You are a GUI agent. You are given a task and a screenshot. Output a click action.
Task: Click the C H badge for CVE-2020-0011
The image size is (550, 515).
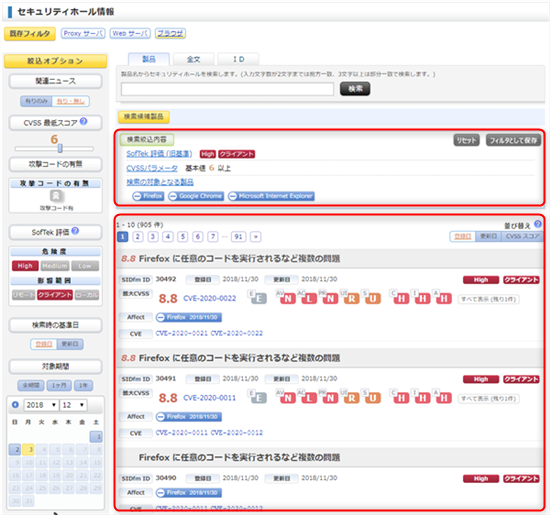(x=400, y=397)
